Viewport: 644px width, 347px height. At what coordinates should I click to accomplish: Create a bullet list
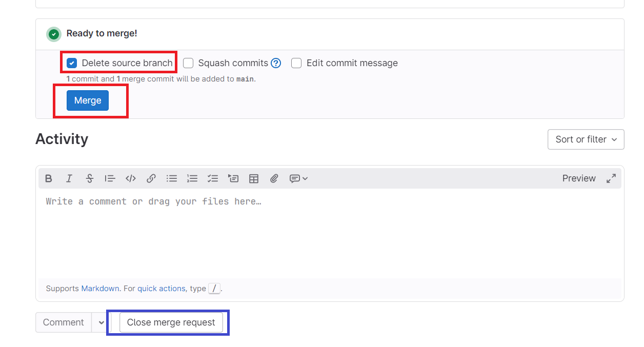tap(171, 178)
